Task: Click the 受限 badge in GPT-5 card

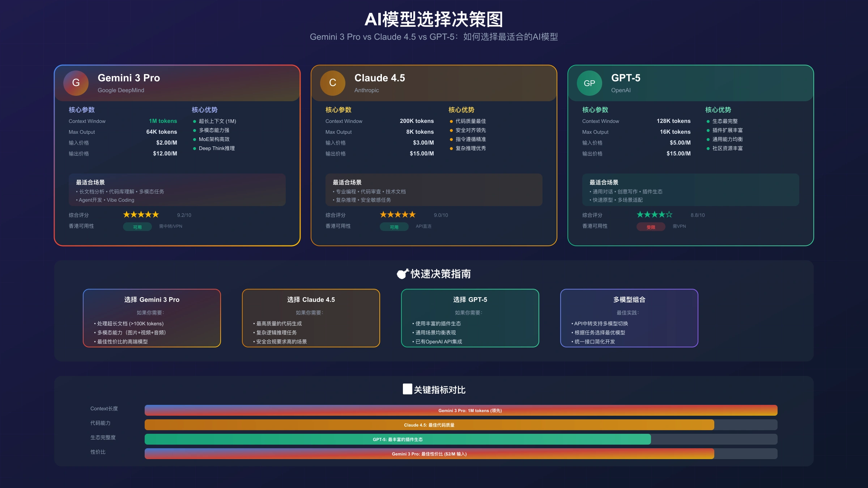Action: (x=651, y=227)
